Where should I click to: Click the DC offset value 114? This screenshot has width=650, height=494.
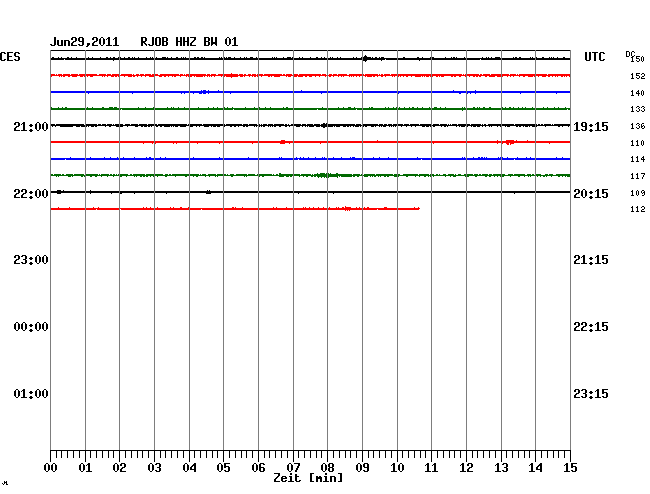pos(638,159)
